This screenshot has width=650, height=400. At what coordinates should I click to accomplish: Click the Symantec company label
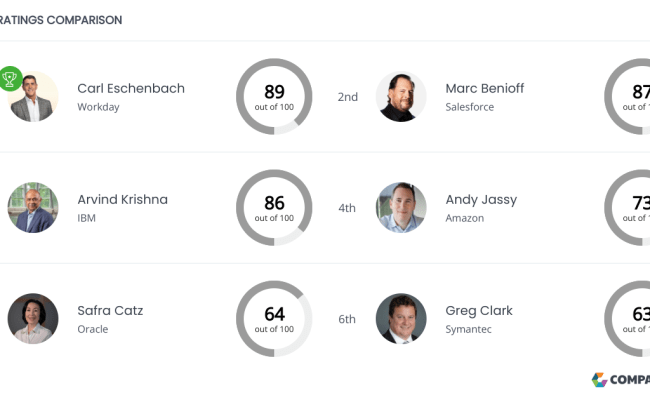click(468, 329)
